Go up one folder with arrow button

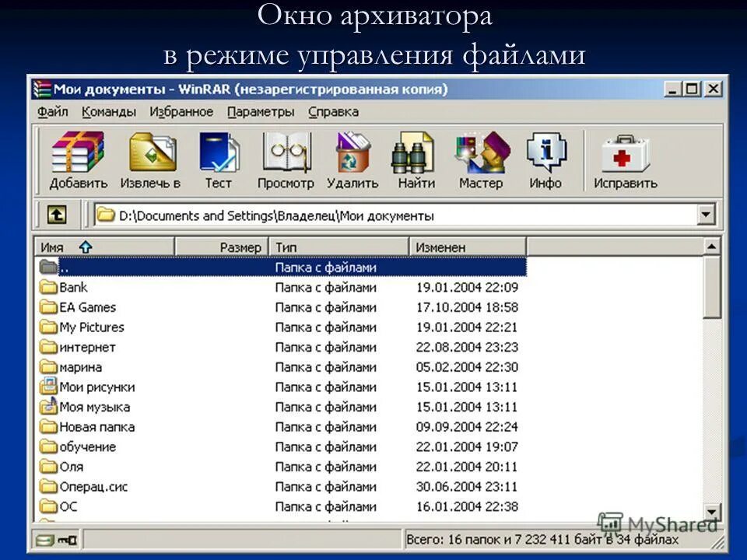point(57,215)
